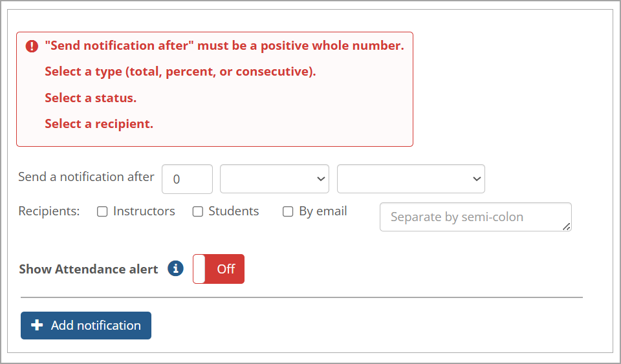
Task: Expand the attendance status dropdown
Action: tap(411, 179)
